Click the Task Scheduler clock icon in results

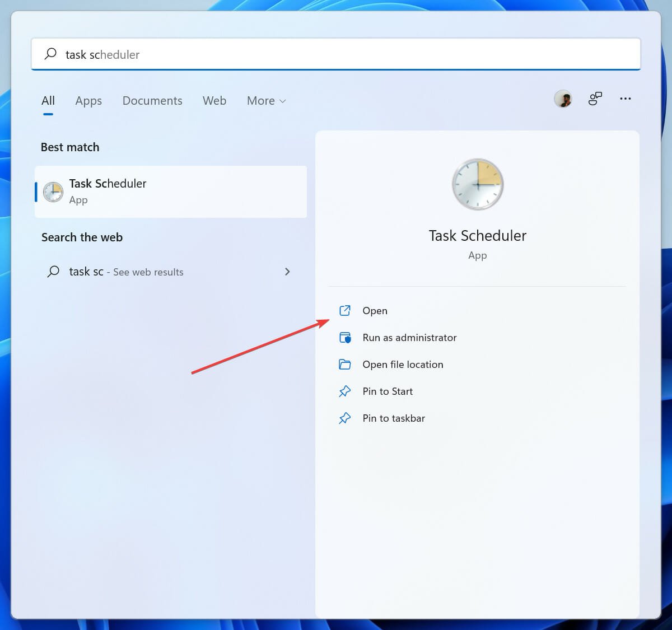coord(53,192)
